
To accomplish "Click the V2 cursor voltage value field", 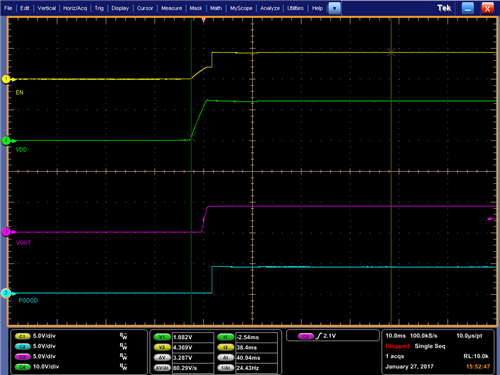I will pyautogui.click(x=193, y=348).
